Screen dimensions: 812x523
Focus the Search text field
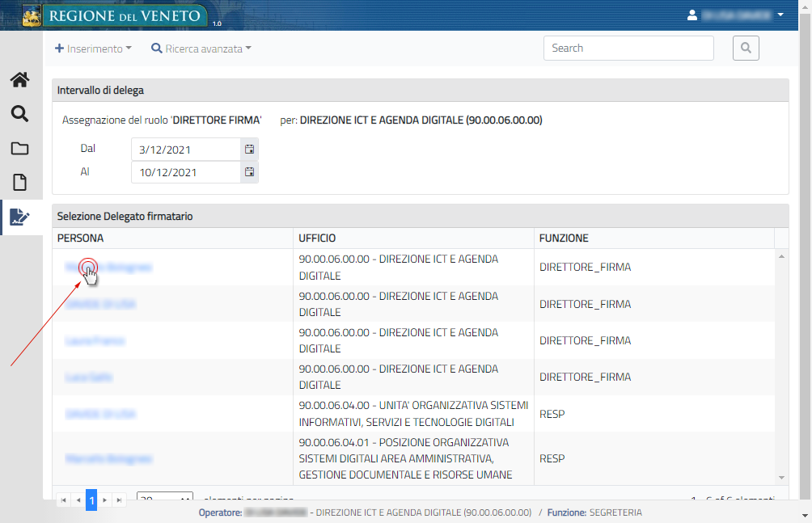[x=628, y=49]
